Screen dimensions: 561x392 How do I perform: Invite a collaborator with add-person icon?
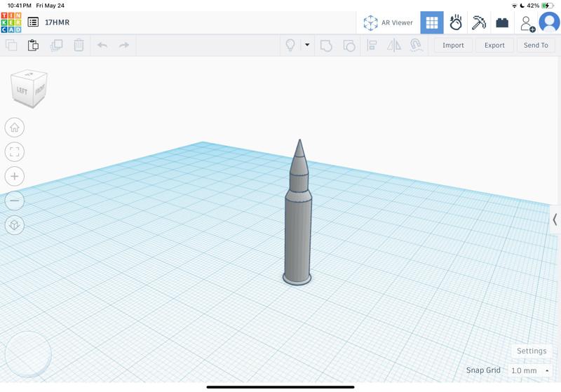527,24
